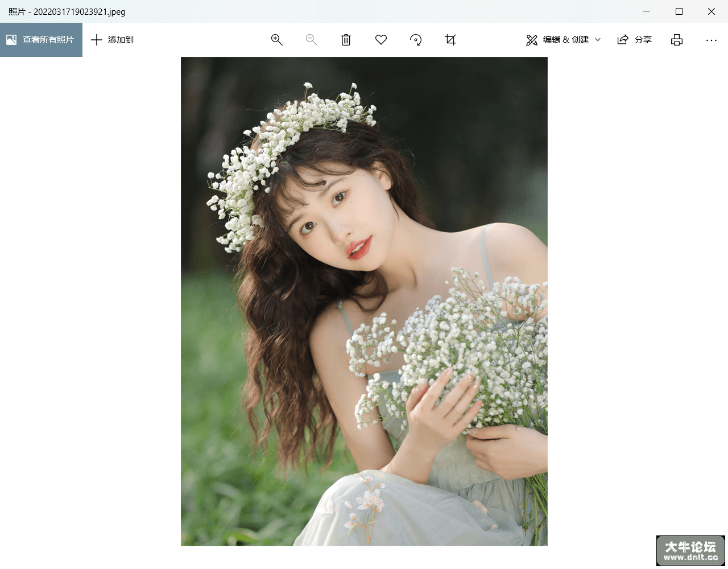The image size is (728, 569).
Task: Delete the photo with the trash icon
Action: [346, 40]
